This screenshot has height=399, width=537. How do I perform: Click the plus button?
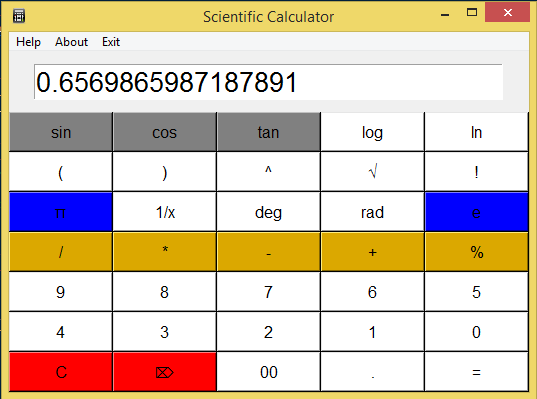pyautogui.click(x=372, y=252)
